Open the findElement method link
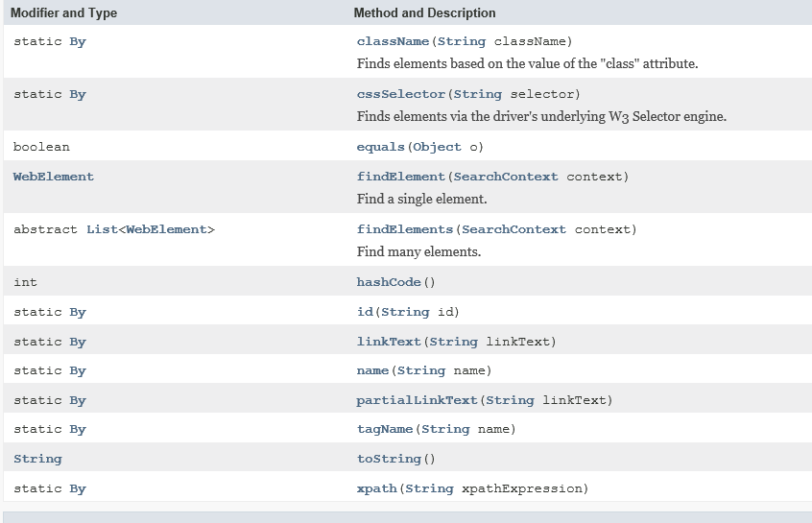Viewport: 812px width, 523px height. pos(401,177)
